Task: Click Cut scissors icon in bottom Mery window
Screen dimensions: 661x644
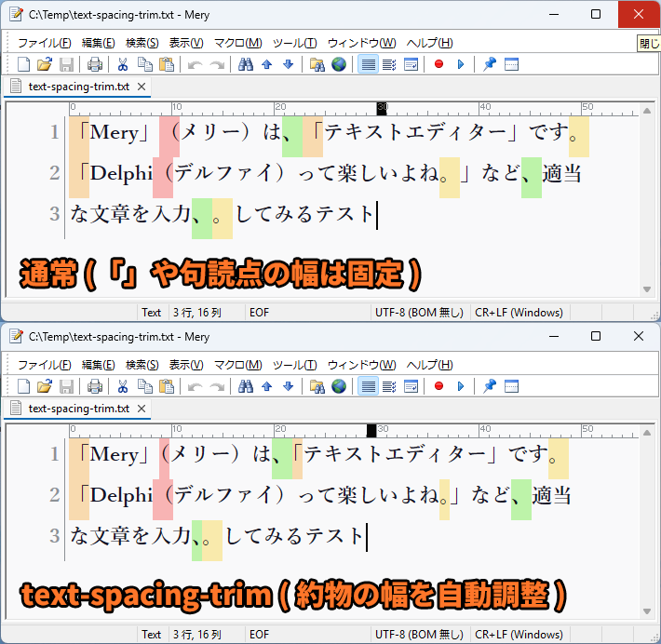Action: pyautogui.click(x=123, y=386)
